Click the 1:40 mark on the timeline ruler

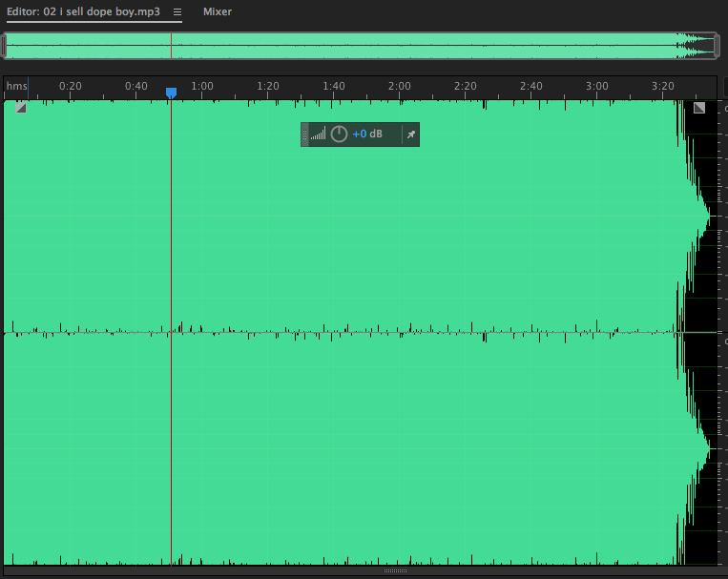tap(334, 86)
